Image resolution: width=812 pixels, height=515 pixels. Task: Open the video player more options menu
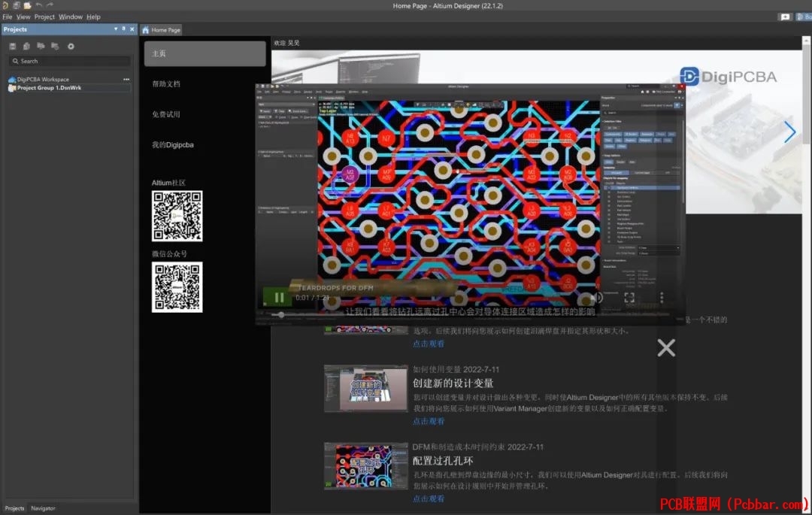point(662,297)
